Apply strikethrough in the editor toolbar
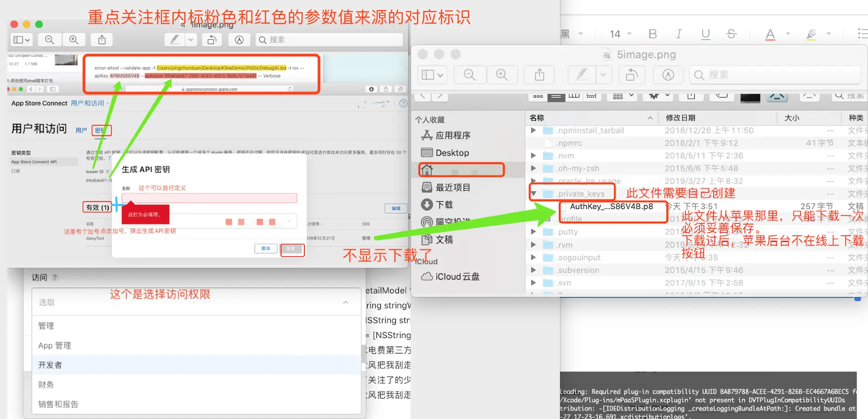Screen dimensions: 868x419 [x=732, y=34]
